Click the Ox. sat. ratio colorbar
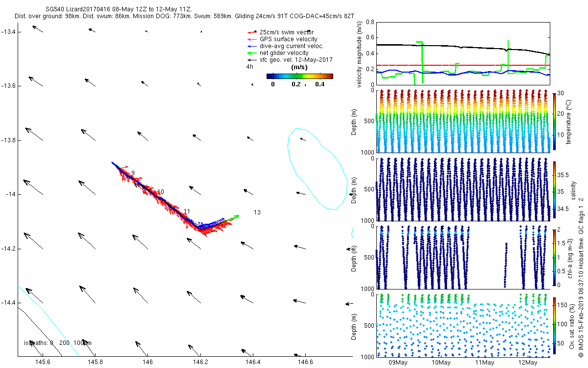The width and height of the screenshot is (588, 368). [x=554, y=324]
